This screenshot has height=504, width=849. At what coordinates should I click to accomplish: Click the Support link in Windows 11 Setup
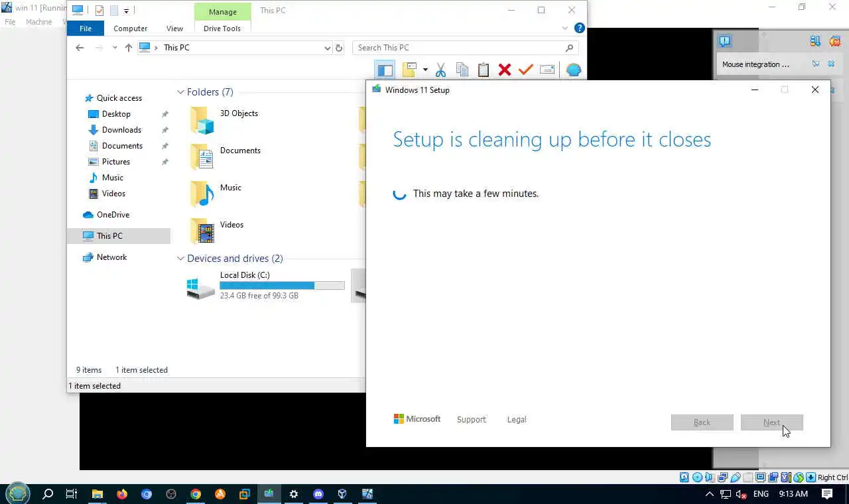(x=472, y=420)
